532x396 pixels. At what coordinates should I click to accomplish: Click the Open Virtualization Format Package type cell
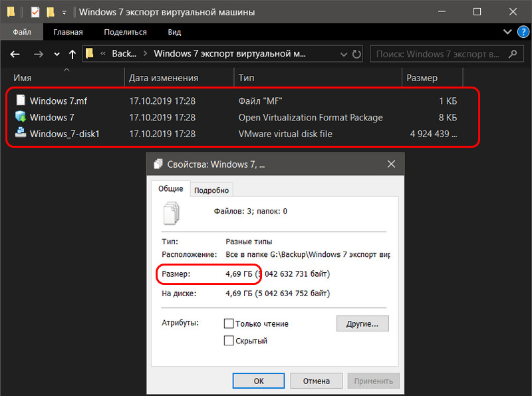tap(311, 118)
